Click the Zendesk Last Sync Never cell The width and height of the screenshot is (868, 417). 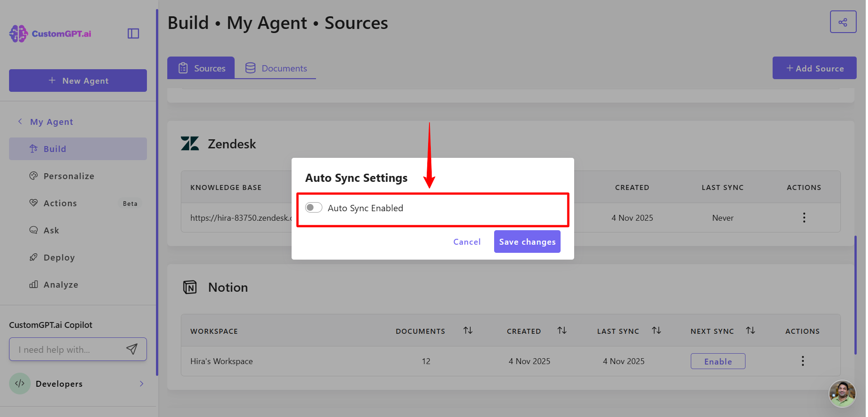click(x=722, y=218)
